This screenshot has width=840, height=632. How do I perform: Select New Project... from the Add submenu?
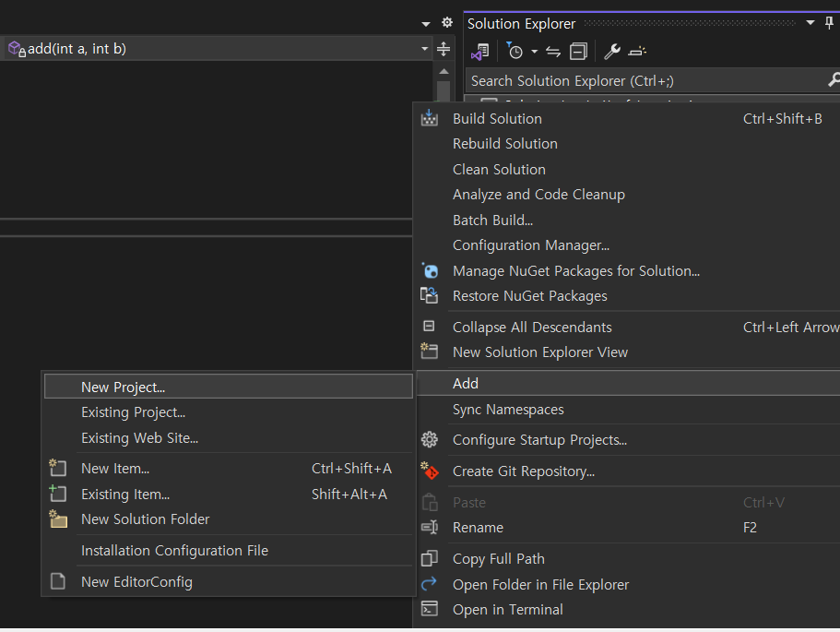coord(123,388)
